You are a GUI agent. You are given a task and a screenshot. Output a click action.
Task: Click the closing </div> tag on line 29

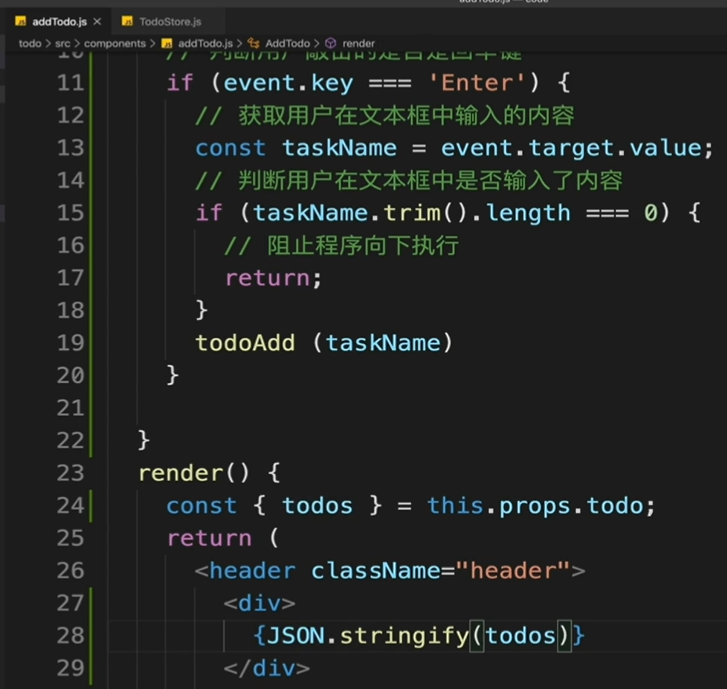tap(267, 668)
